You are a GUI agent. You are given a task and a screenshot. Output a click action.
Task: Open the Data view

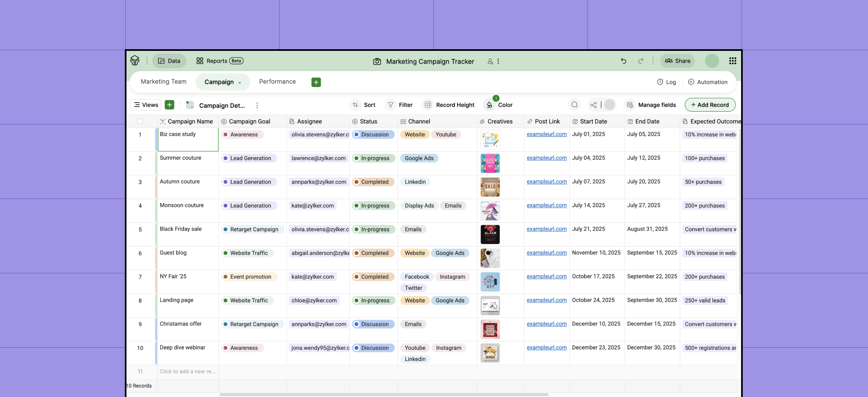pyautogui.click(x=169, y=61)
